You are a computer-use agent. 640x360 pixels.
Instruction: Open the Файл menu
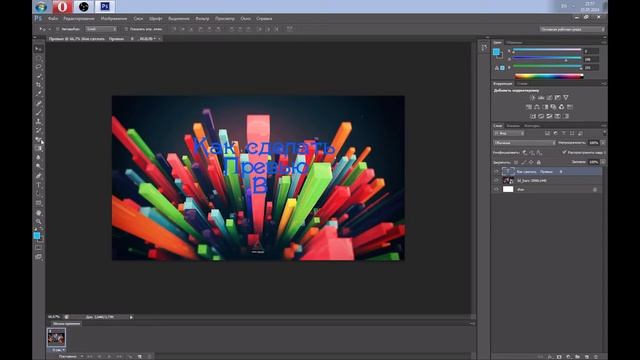[53, 19]
